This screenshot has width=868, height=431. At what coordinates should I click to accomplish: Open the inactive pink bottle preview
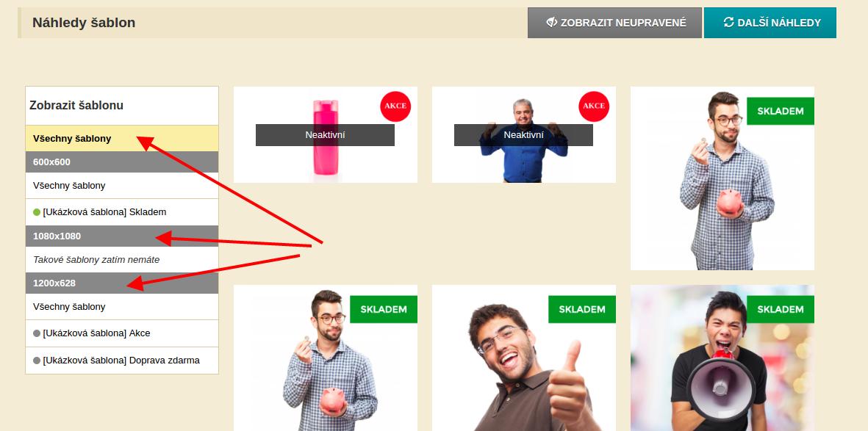point(326,134)
